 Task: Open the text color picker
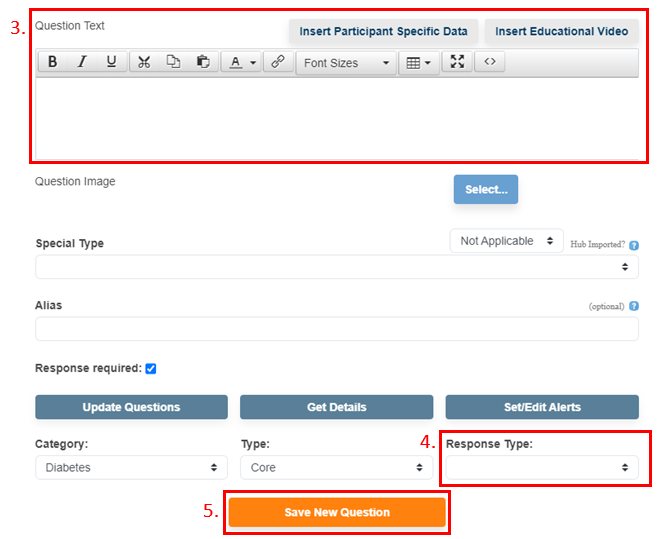240,63
